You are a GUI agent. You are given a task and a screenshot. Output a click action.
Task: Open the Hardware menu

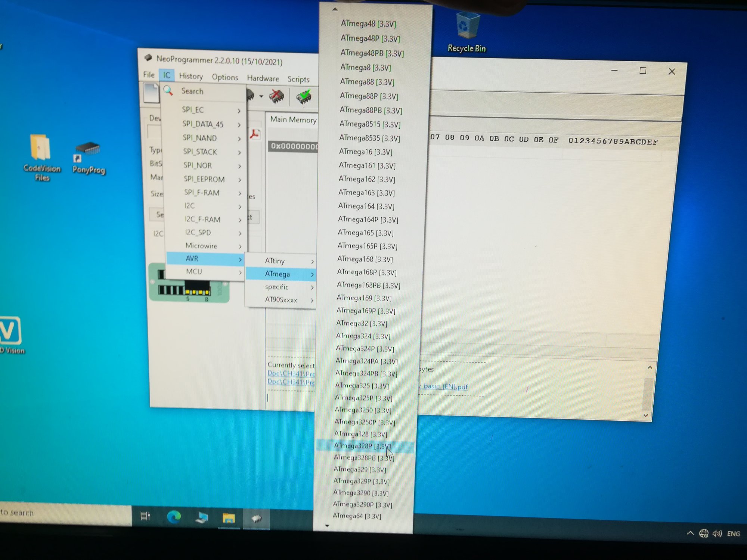(263, 78)
